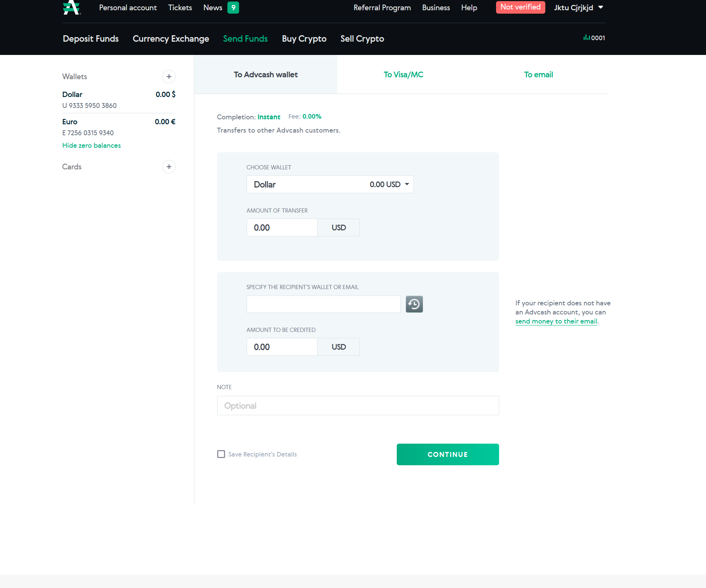This screenshot has width=706, height=588.
Task: Open recipient history clock icon
Action: tap(414, 304)
